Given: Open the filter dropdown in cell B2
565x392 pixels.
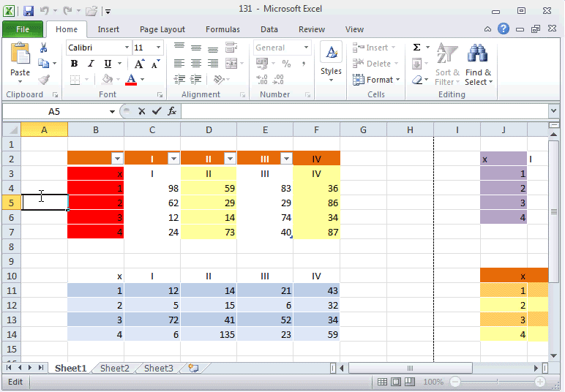Looking at the screenshot, I should (116, 159).
